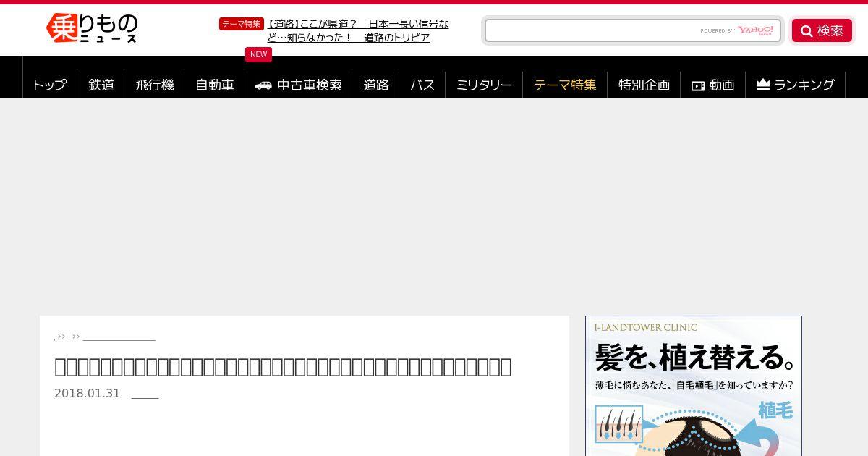Click the red テーマ特集 badge

[x=241, y=24]
